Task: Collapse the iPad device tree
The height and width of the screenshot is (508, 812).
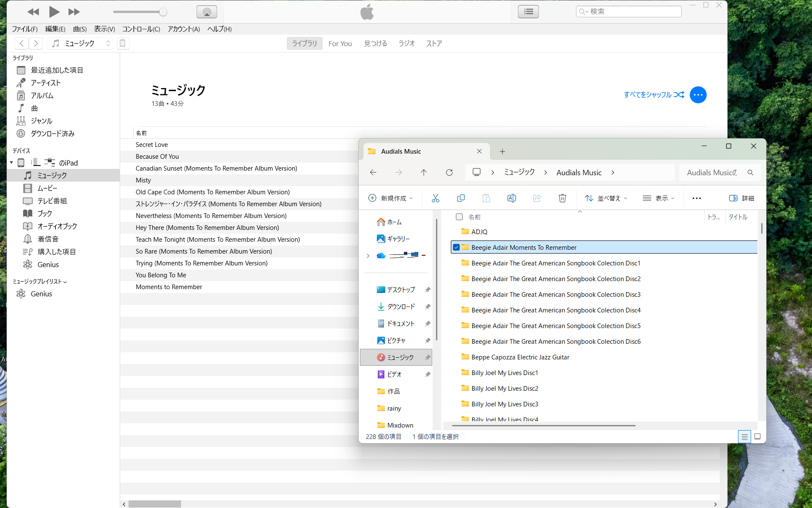Action: (x=11, y=163)
